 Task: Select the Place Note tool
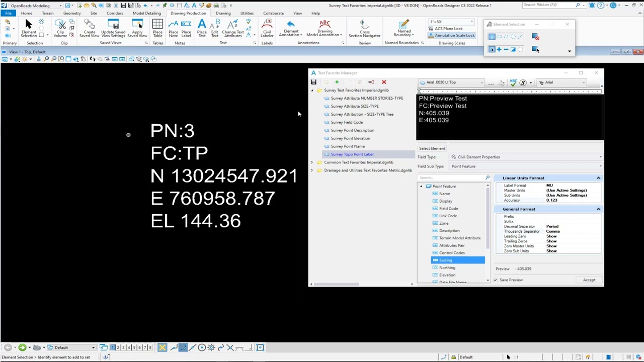point(173,28)
